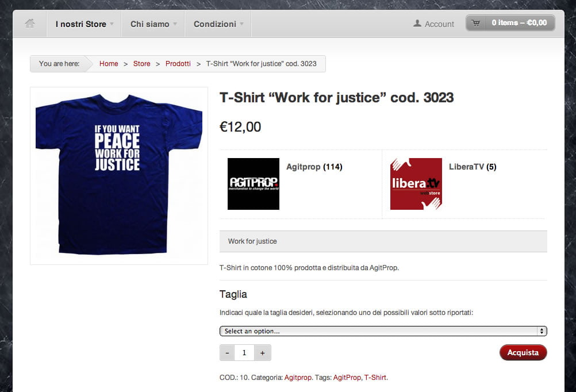Click the Account person icon
This screenshot has width=576, height=392.
(417, 24)
